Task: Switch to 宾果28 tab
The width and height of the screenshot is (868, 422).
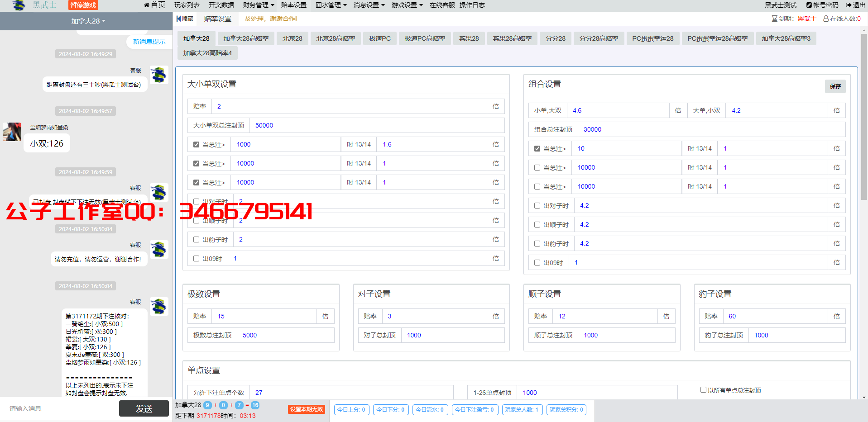Action: pyautogui.click(x=469, y=38)
